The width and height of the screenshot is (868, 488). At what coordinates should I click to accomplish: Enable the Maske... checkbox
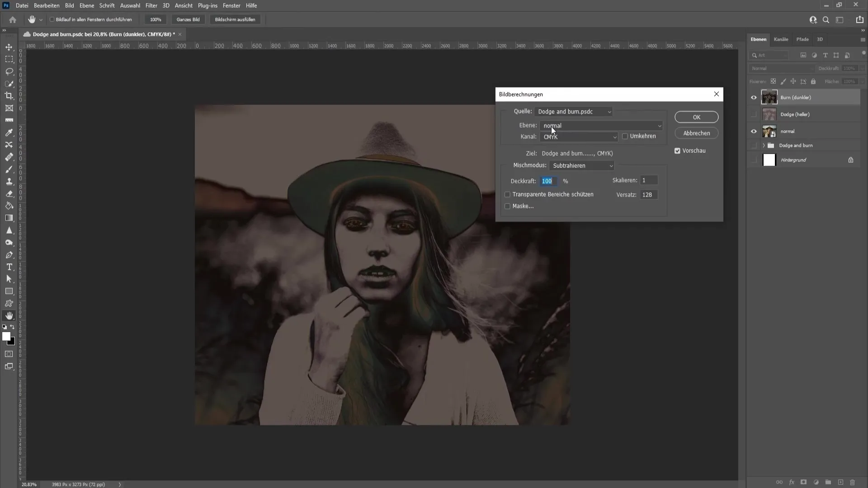[507, 206]
